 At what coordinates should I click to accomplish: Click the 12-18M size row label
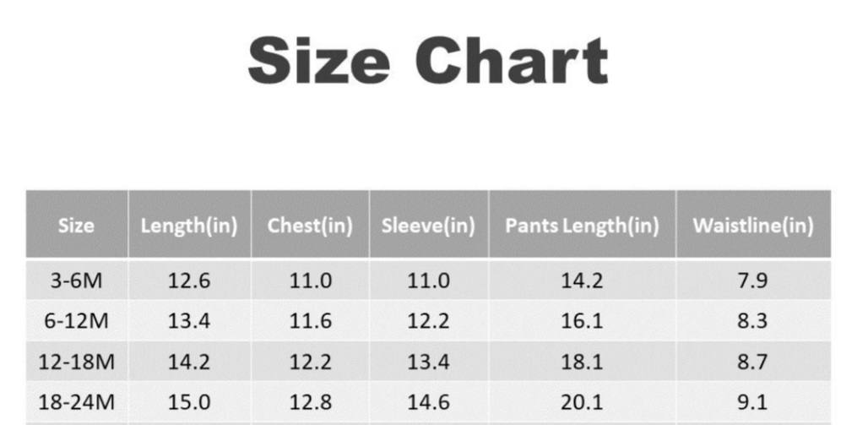(x=76, y=362)
